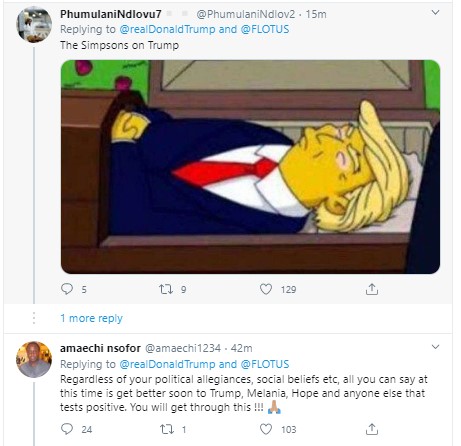This screenshot has width=461, height=446.
Task: Open PhumulaniNdlovu7's profile picture
Action: pos(34,24)
